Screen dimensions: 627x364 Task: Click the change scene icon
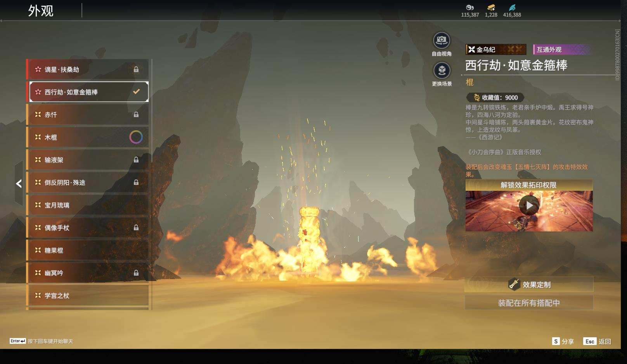tap(442, 71)
